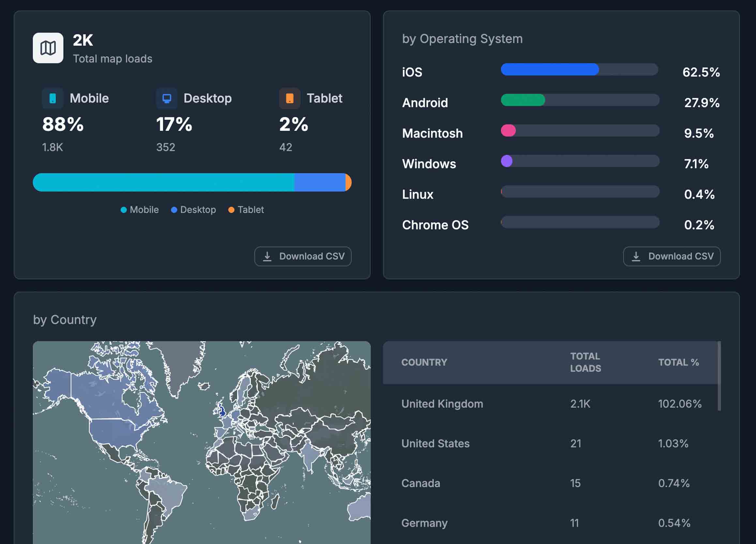Click the orange Tablet segment of device bar
756x544 pixels.
pyautogui.click(x=349, y=182)
